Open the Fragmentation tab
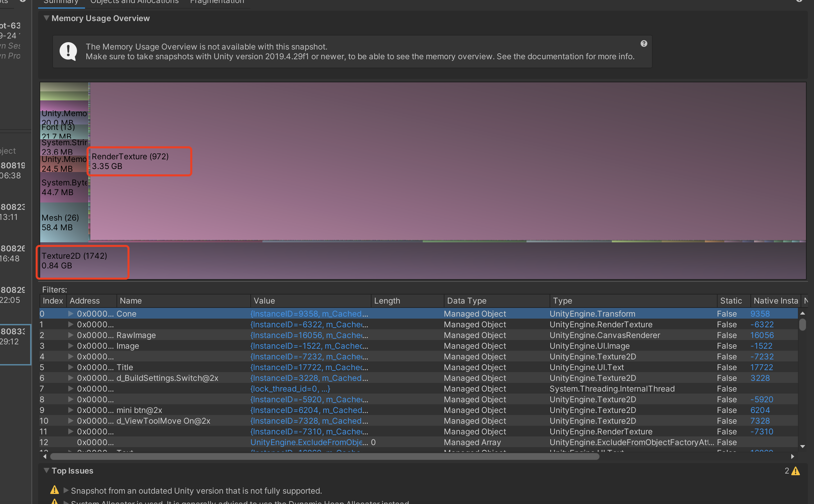The height and width of the screenshot is (504, 814). tap(217, 2)
